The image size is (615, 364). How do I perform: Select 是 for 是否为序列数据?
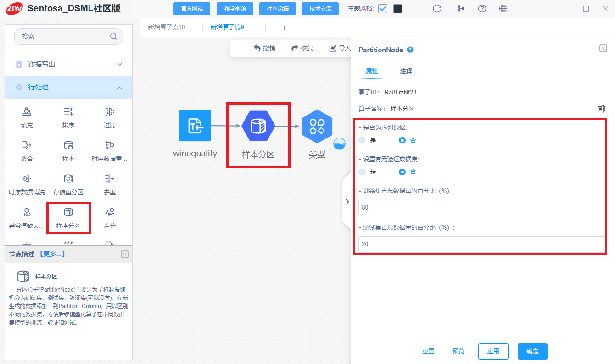[x=362, y=140]
